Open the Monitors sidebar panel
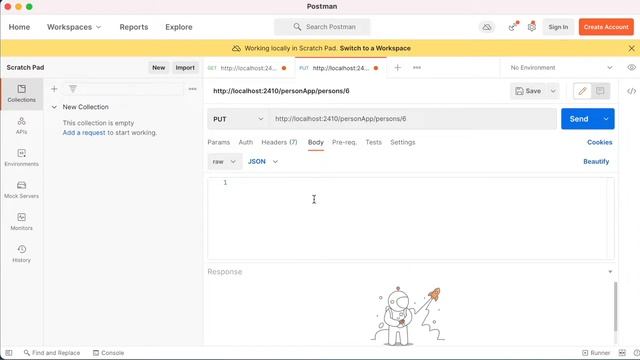 pyautogui.click(x=22, y=221)
